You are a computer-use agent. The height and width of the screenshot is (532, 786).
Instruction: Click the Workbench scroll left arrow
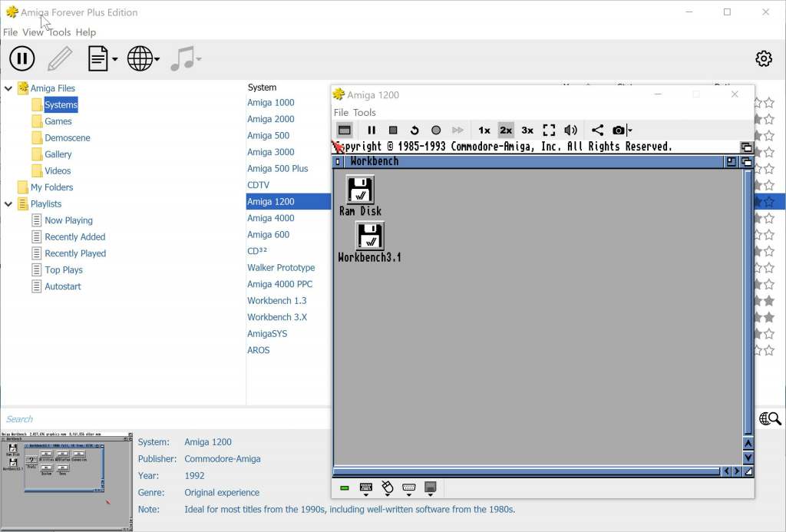(726, 471)
